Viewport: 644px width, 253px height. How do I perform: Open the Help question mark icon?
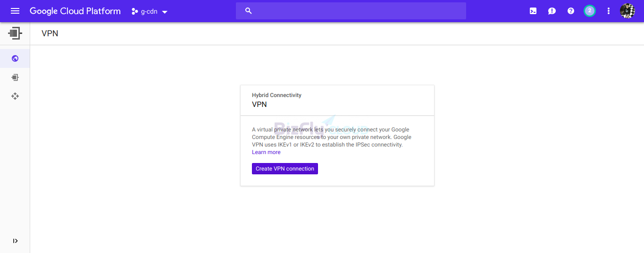coord(571,11)
